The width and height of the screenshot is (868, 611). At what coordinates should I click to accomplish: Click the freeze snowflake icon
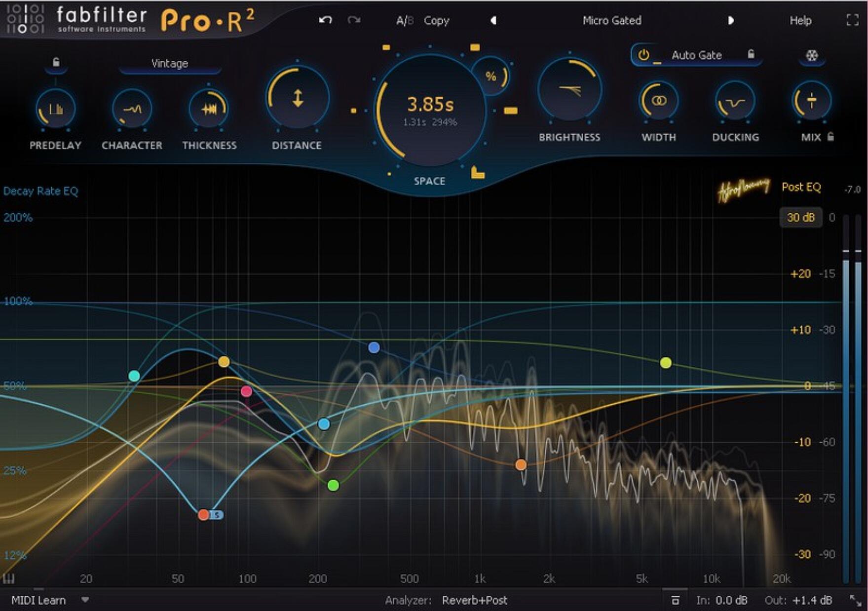click(x=812, y=56)
